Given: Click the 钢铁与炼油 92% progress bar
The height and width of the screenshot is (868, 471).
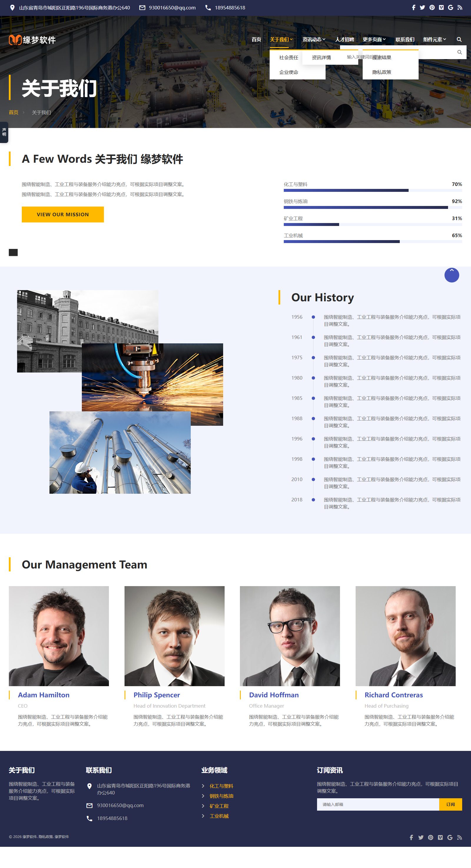Looking at the screenshot, I should 373,207.
